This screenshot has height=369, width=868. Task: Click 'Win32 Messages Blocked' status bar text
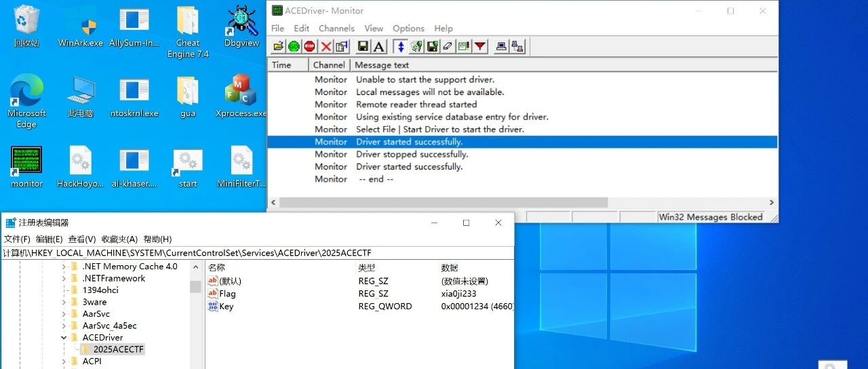pos(711,217)
